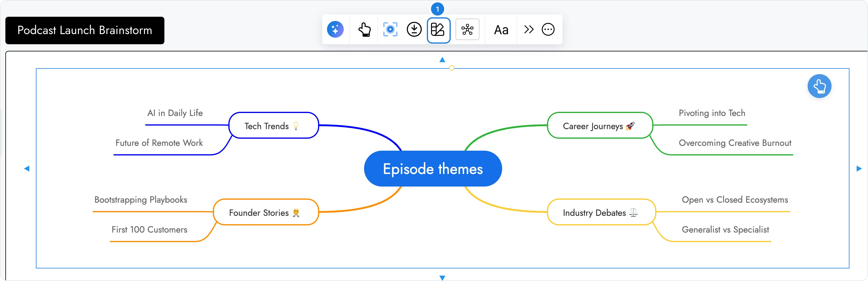Select the pointer hand tool in toolbar

pyautogui.click(x=364, y=30)
